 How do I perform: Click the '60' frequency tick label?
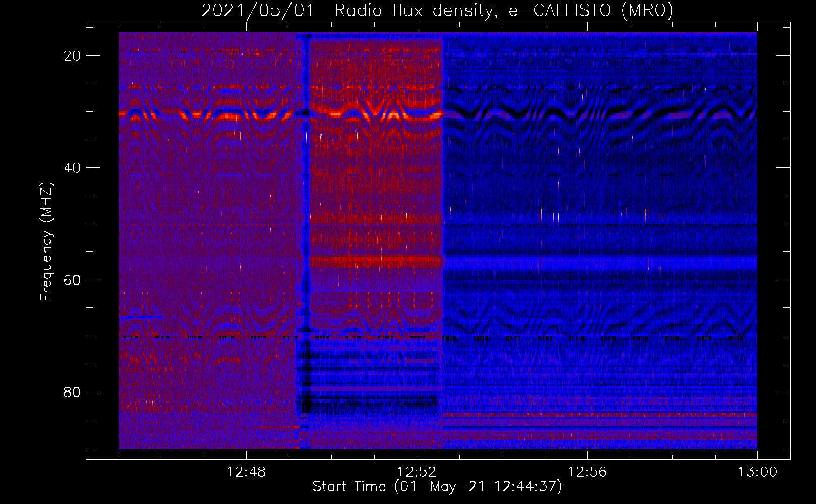click(x=72, y=280)
